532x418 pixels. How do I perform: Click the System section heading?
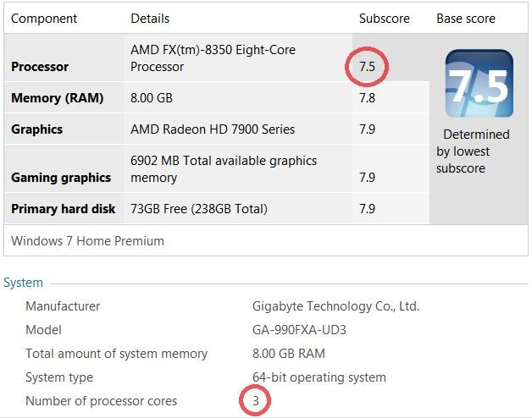pos(23,283)
